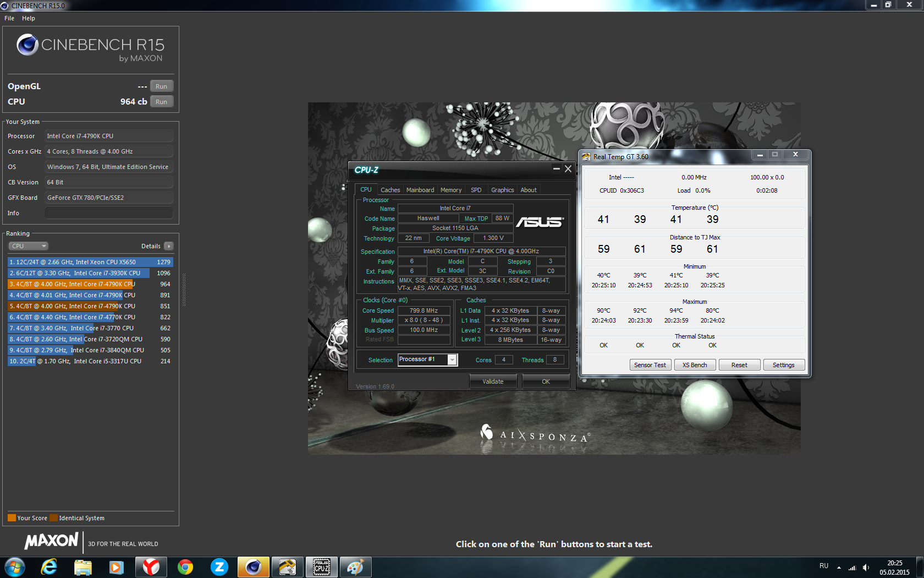The image size is (924, 578).
Task: Switch to CPU-Z via its taskbar icon
Action: click(322, 567)
